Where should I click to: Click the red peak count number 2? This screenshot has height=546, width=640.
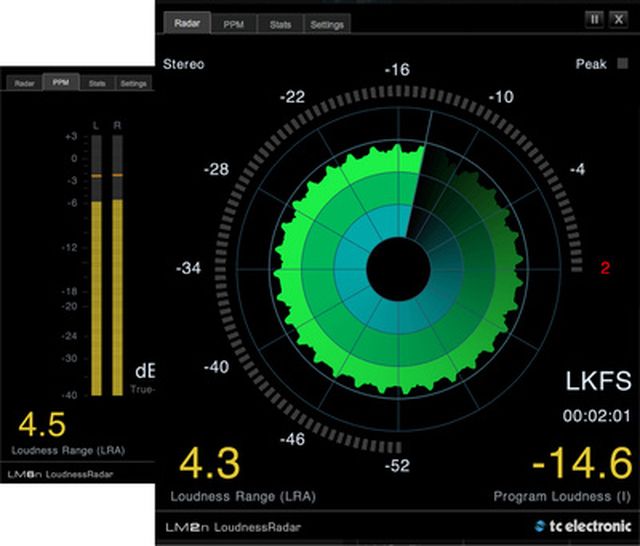(x=605, y=268)
